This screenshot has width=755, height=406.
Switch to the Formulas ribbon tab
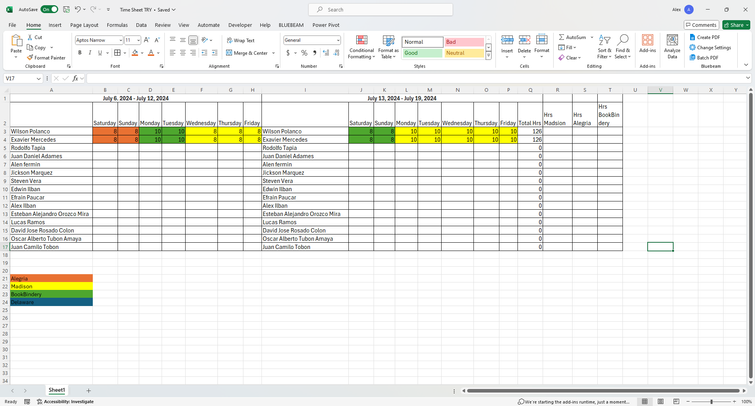pos(117,25)
